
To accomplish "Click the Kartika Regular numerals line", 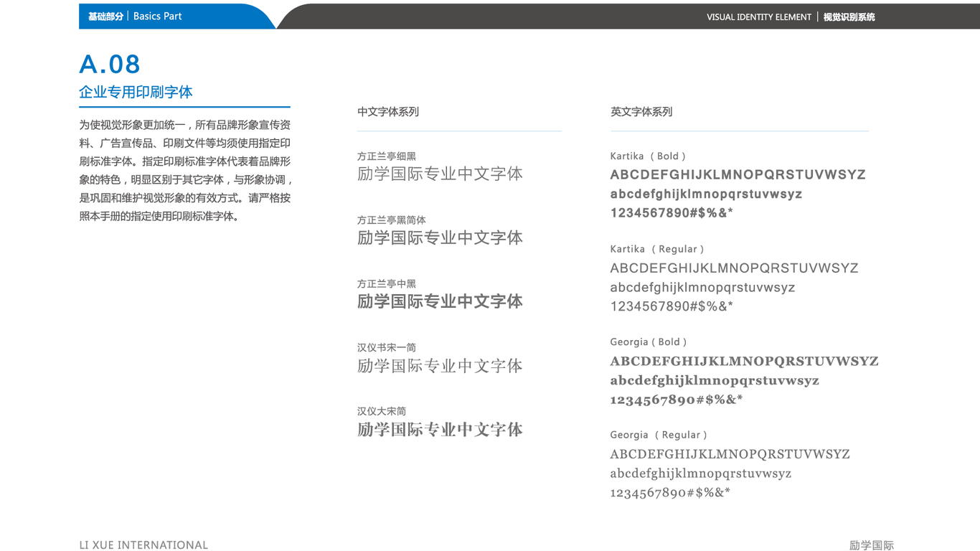I will click(x=672, y=306).
